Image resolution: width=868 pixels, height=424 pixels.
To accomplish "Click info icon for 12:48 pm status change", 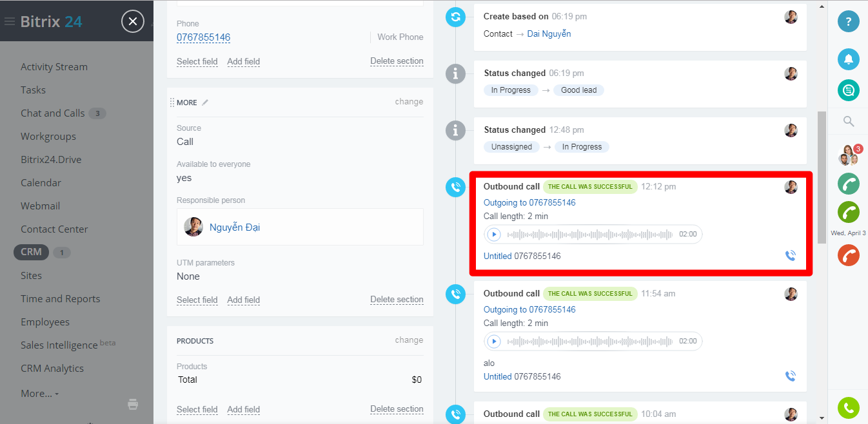I will 455,130.
